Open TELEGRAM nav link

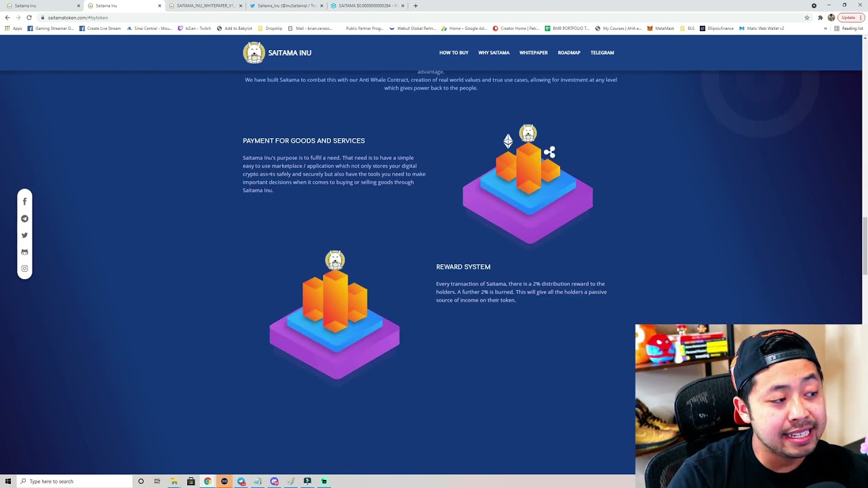pos(602,53)
